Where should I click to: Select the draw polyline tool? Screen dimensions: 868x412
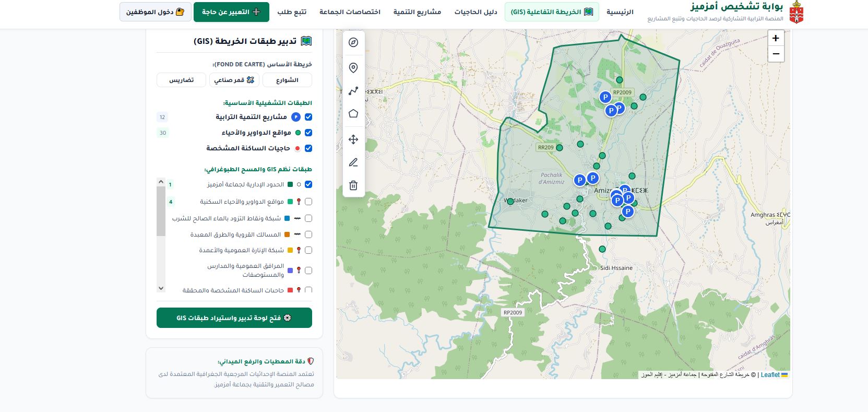(353, 91)
